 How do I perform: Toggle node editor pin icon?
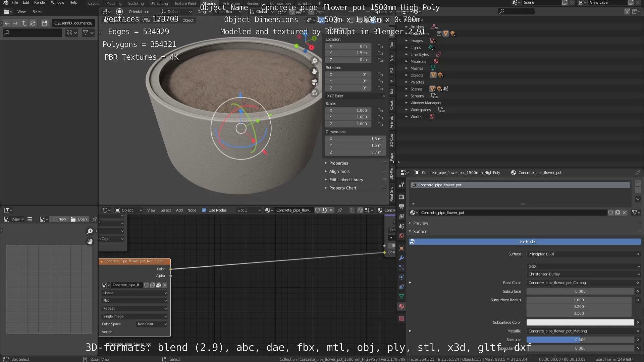pyautogui.click(x=340, y=210)
